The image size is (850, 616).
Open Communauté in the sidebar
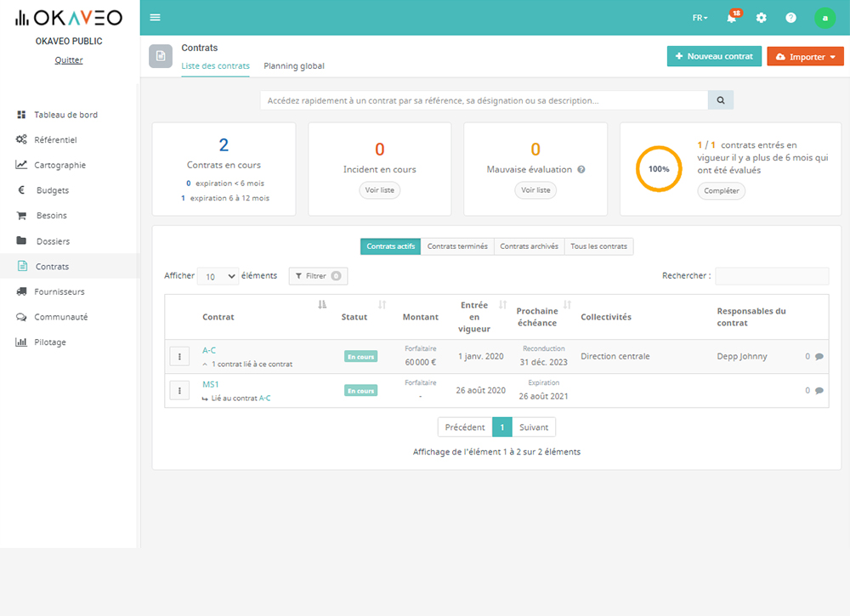(x=60, y=317)
